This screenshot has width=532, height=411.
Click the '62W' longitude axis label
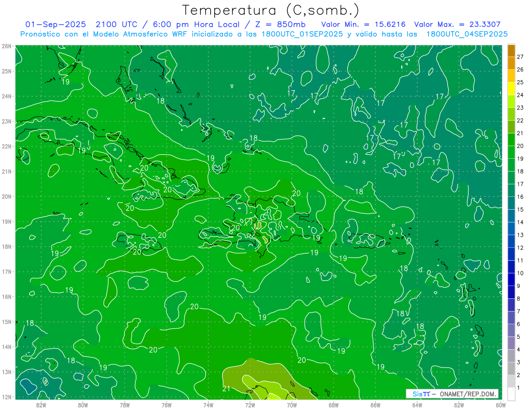(x=459, y=405)
